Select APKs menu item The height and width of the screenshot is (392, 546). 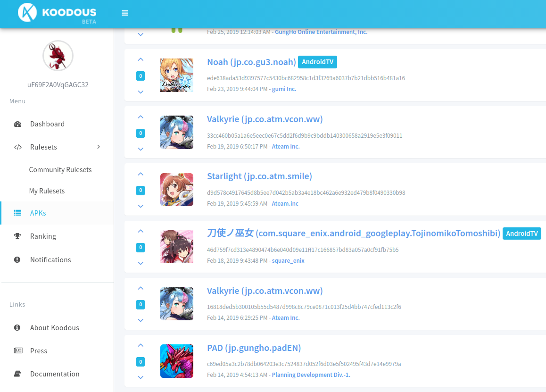tap(38, 213)
